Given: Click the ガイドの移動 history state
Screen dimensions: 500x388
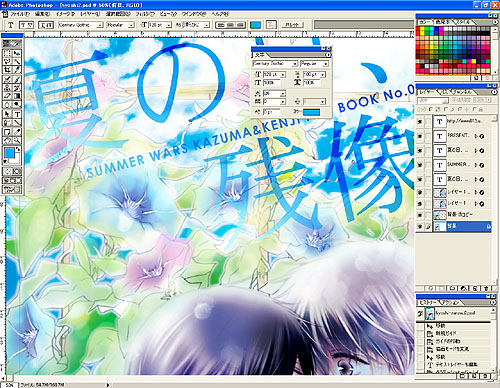Looking at the screenshot, I should point(448,341).
